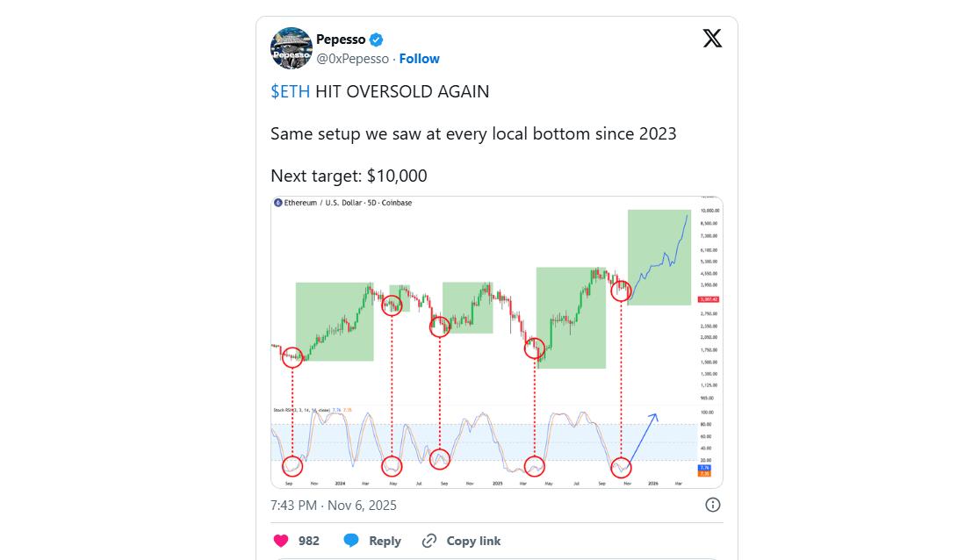Open the tweet timestamp Nov 6, 2025

(x=334, y=505)
